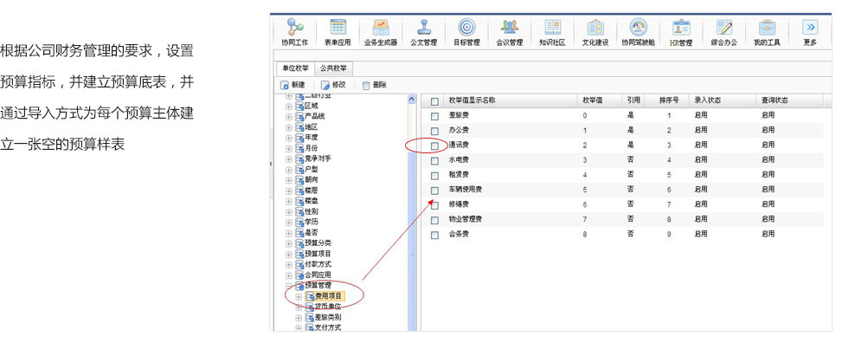Open the HR管理 badge icon

[x=681, y=27]
